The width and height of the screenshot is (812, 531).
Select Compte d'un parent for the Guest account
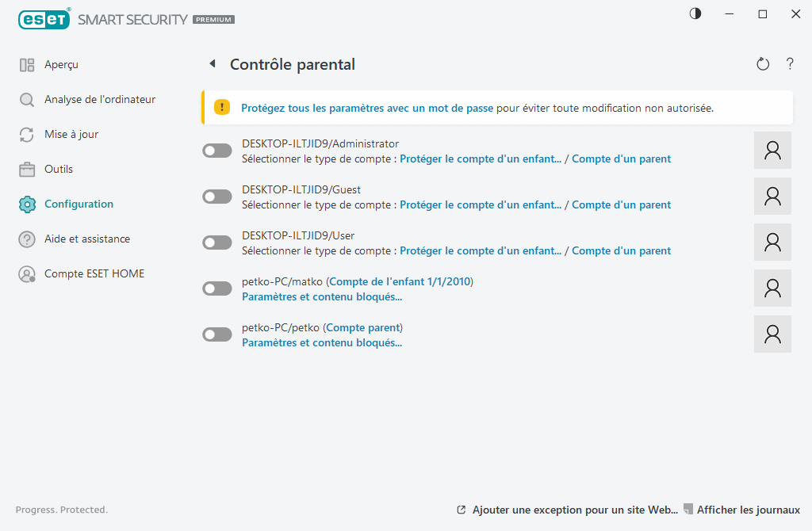(621, 204)
